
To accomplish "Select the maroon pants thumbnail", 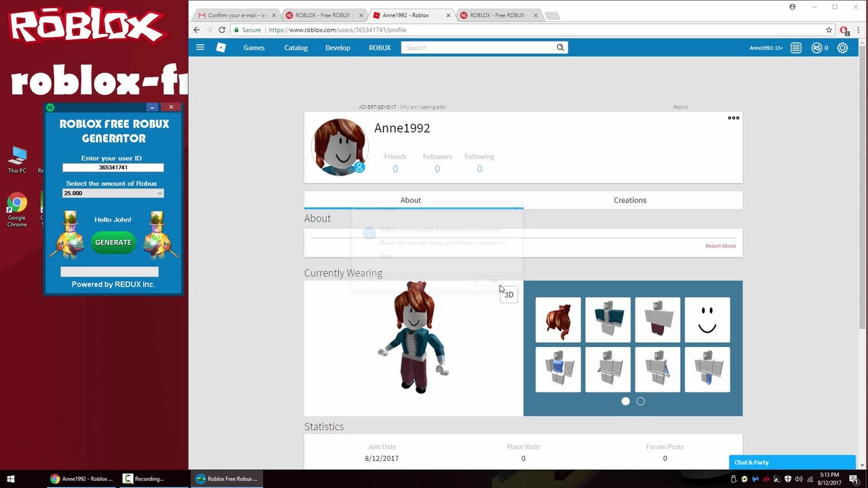I will click(x=657, y=320).
